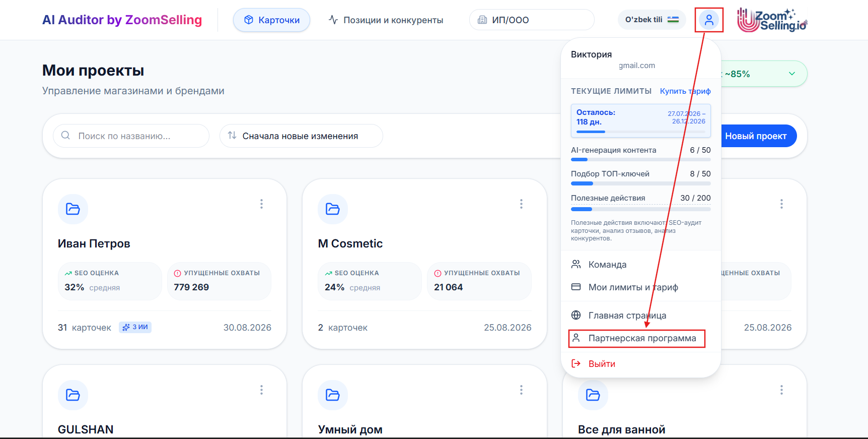
Task: Open the ИП/ООО selector
Action: click(532, 20)
